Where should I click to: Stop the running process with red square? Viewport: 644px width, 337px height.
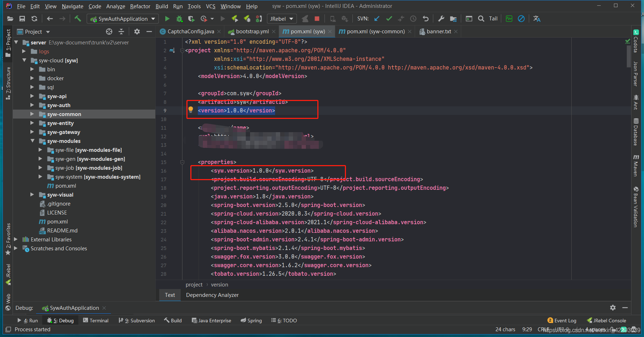pos(317,19)
